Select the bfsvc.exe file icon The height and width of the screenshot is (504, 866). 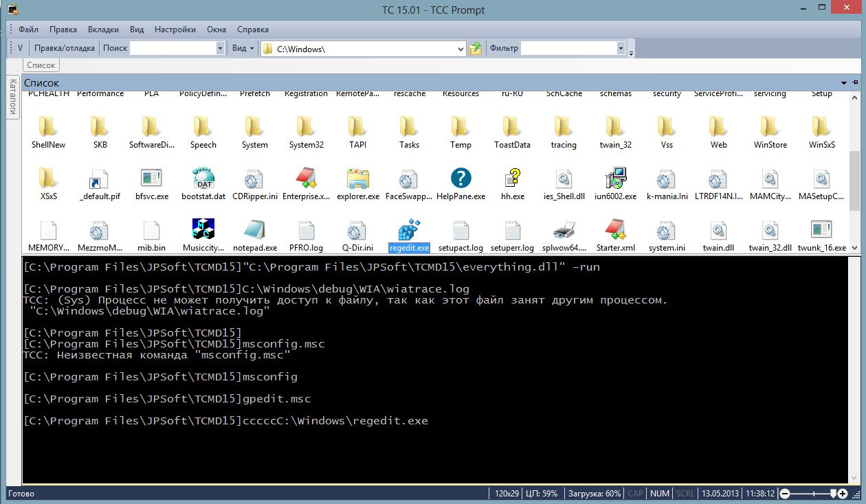[151, 179]
